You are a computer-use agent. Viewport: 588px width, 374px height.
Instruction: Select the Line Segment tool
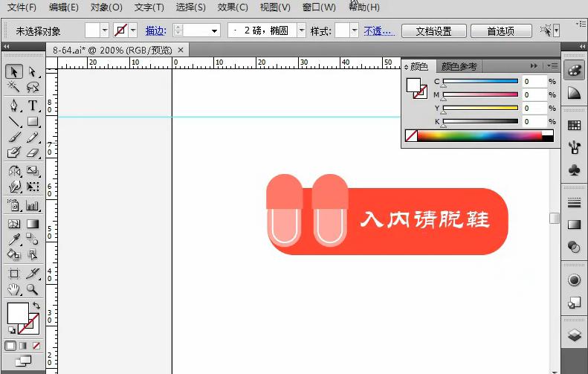pos(14,121)
